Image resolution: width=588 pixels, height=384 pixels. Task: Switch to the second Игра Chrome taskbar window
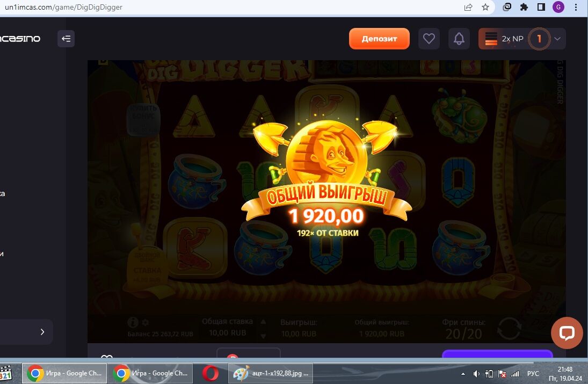tap(149, 373)
